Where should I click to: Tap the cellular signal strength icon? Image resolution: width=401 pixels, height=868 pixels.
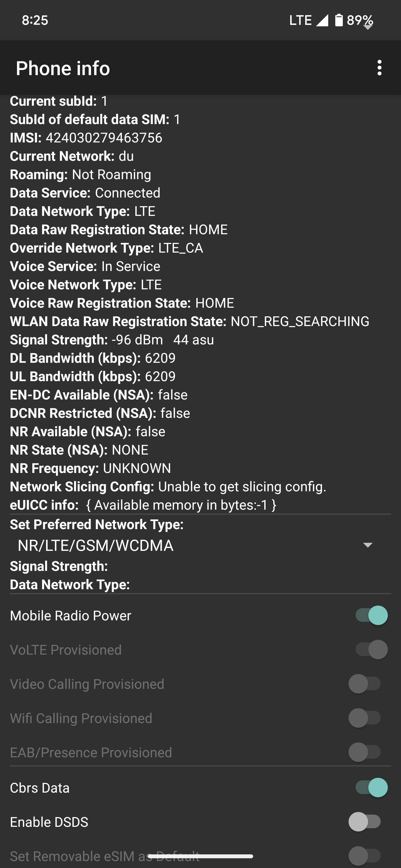tap(322, 20)
